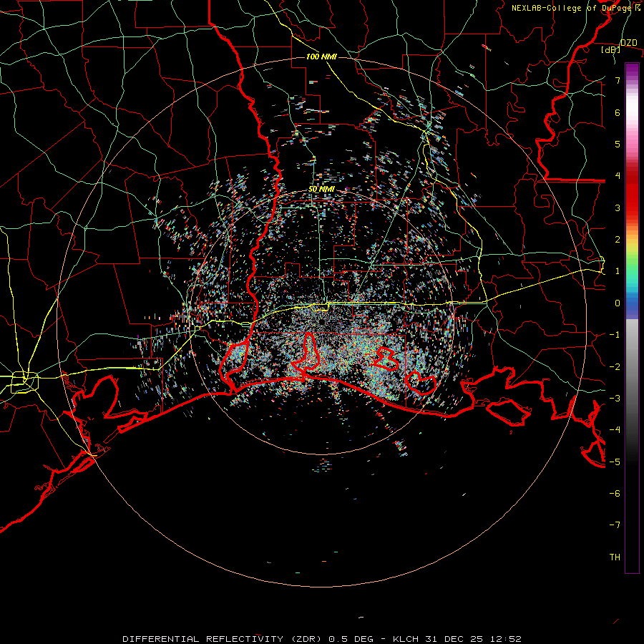Screen dimensions: 644x644
Task: Click the TH label on the scale
Action: pos(615,557)
